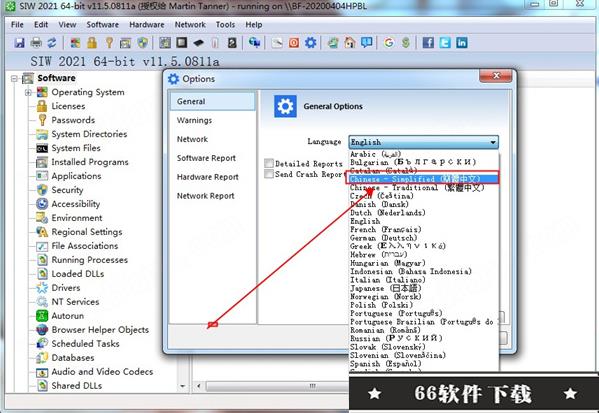Screen dimensions: 599x413
Task: Click the Operating System toolbar icon with Windows flag
Action: click(x=75, y=42)
